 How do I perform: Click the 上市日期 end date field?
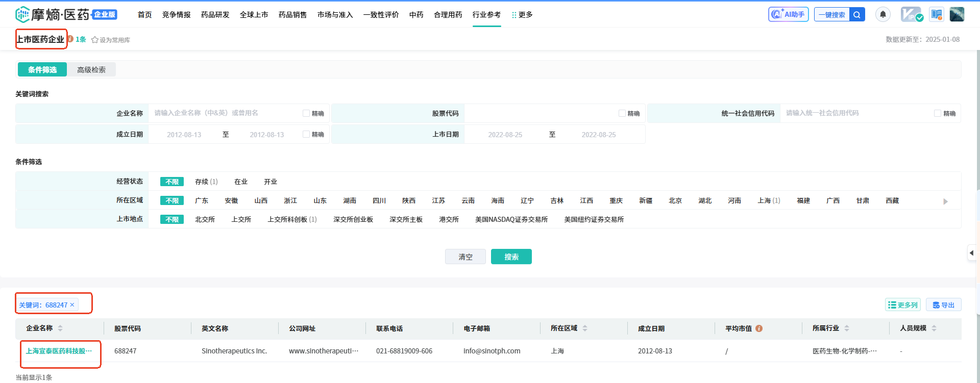point(599,135)
